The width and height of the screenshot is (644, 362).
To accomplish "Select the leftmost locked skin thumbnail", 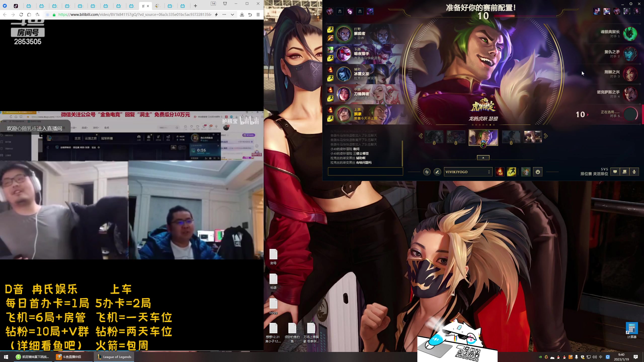I will pos(434,137).
